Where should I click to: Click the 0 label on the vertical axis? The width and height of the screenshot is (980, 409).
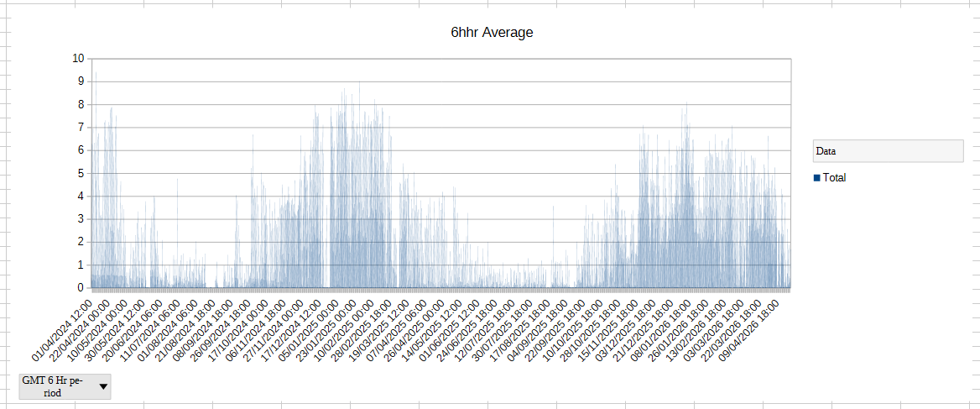click(81, 288)
